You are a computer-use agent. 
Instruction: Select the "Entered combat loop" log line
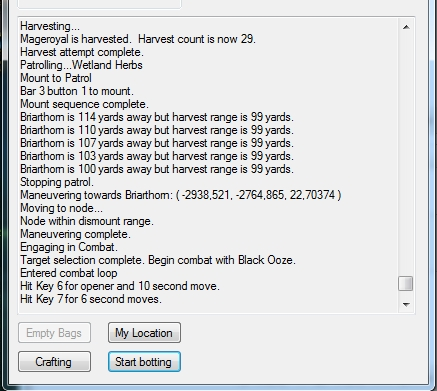69,273
